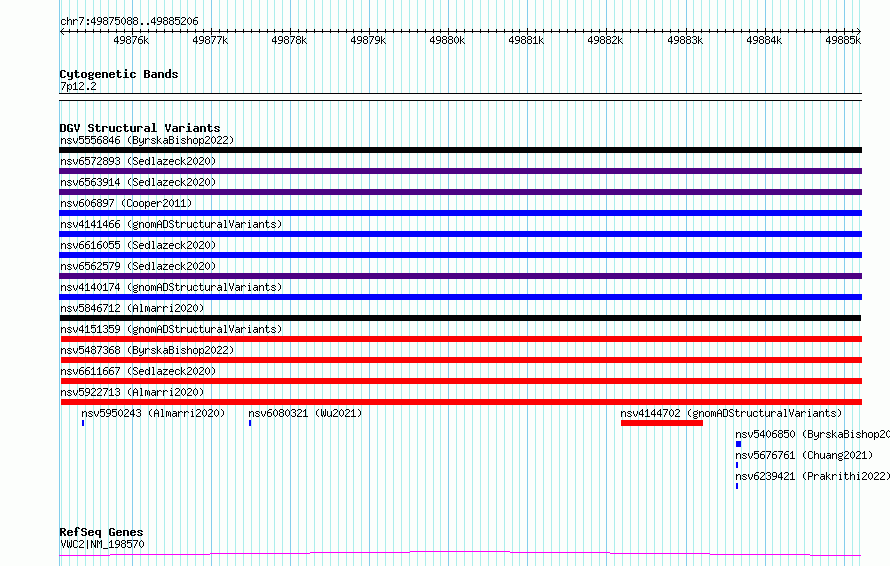Select the blue nsv606897 variant bar
The height and width of the screenshot is (566, 890).
[x=460, y=213]
